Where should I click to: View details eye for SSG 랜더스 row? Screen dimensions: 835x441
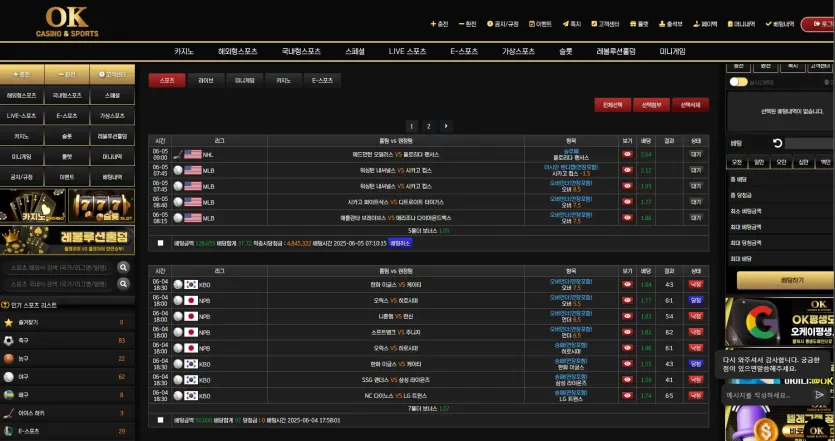(627, 380)
